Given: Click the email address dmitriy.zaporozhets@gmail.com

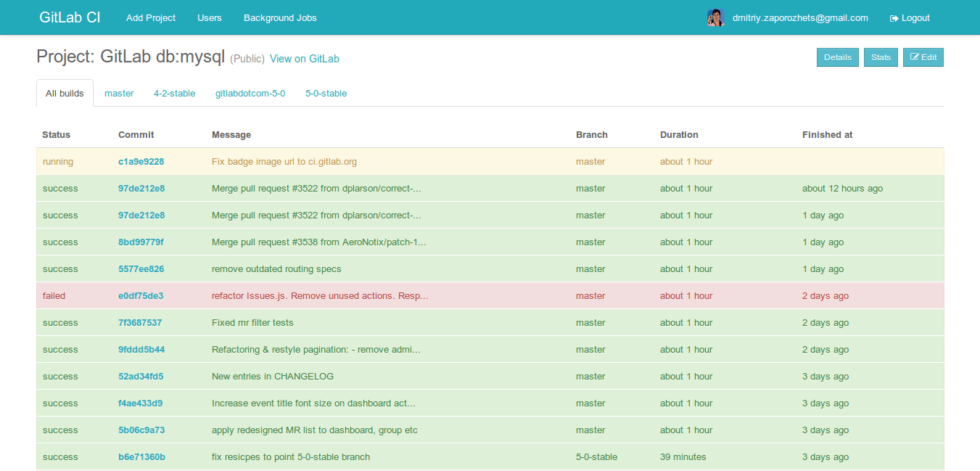Looking at the screenshot, I should (800, 17).
